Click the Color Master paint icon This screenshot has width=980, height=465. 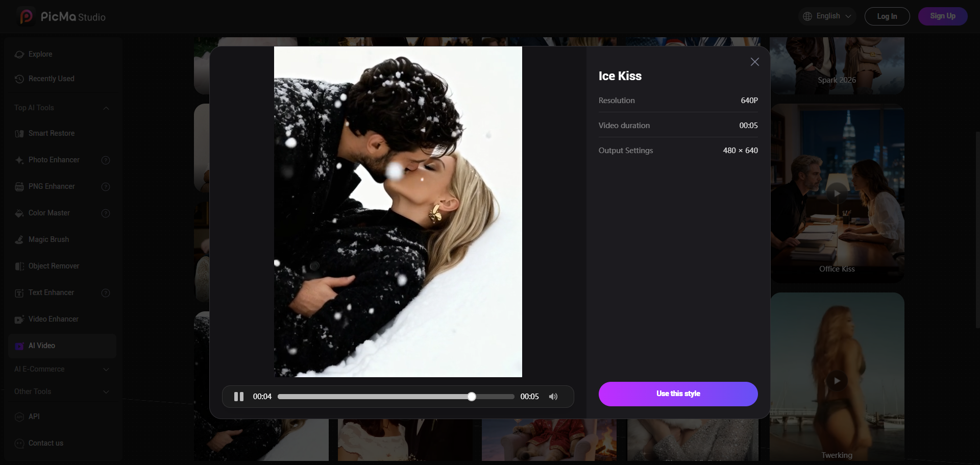tap(19, 213)
